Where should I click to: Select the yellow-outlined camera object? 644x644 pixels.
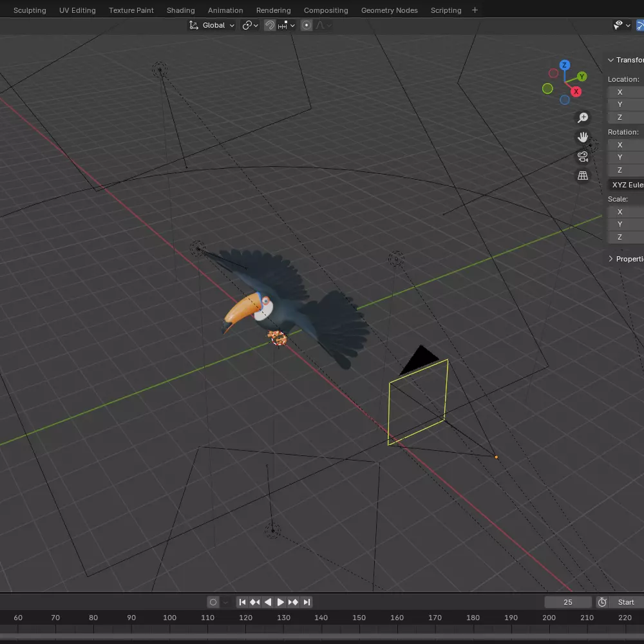pos(417,402)
